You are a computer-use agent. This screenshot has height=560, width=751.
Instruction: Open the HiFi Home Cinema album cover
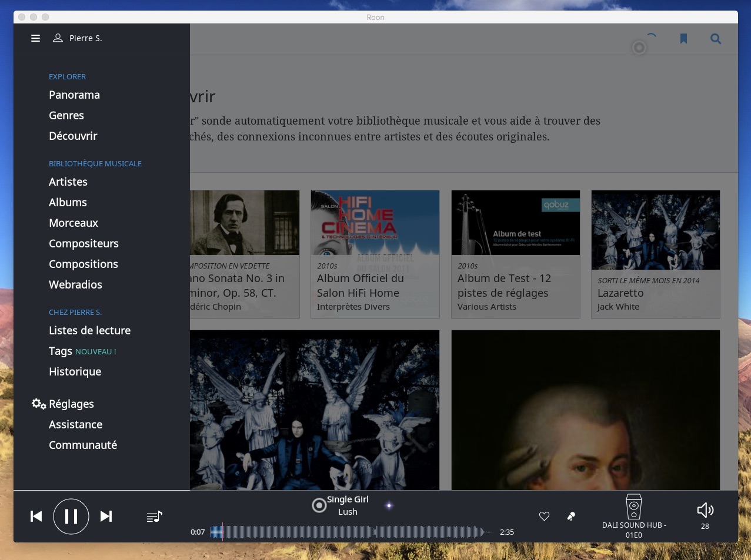(x=375, y=223)
